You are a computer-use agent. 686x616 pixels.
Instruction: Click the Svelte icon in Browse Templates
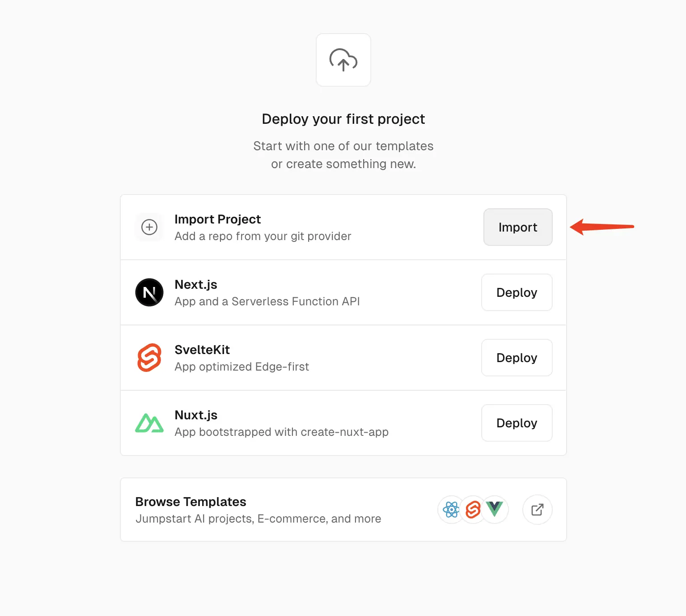(473, 510)
